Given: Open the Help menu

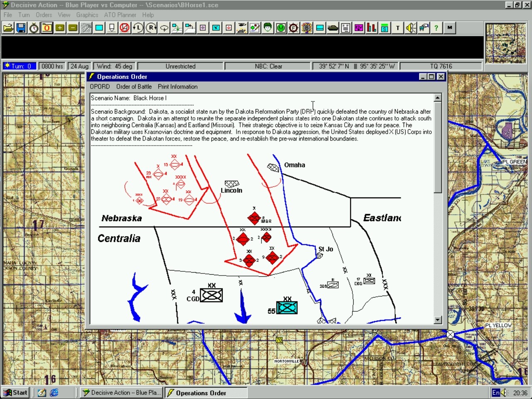Looking at the screenshot, I should [148, 15].
